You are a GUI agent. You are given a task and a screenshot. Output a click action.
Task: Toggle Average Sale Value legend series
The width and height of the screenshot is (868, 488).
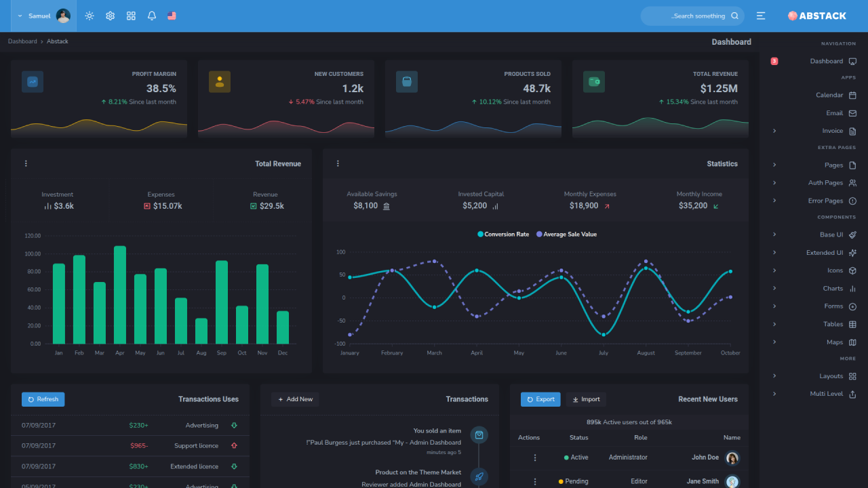[x=567, y=234]
